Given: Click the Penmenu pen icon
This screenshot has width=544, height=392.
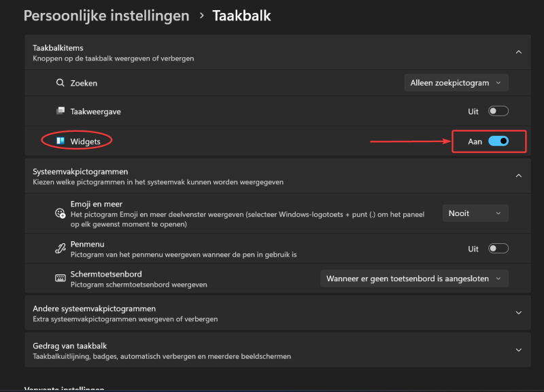Looking at the screenshot, I should pos(60,249).
